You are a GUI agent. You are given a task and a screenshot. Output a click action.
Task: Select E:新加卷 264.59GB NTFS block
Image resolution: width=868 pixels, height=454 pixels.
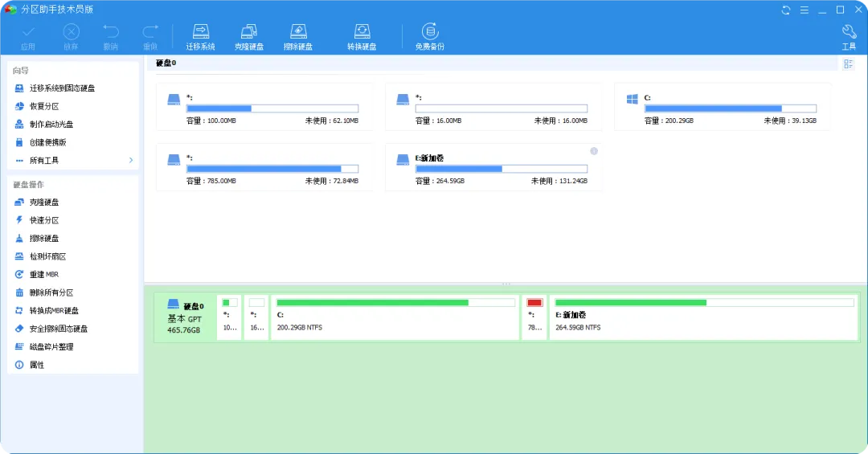click(x=704, y=317)
